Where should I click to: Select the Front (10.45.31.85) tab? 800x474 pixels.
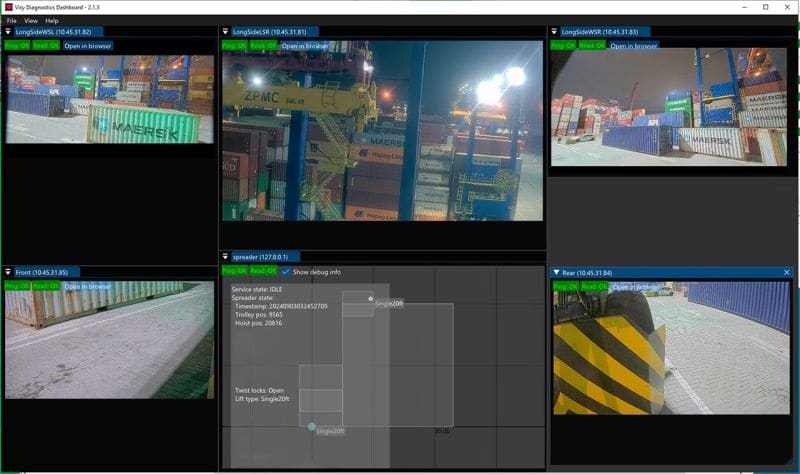pyautogui.click(x=46, y=272)
